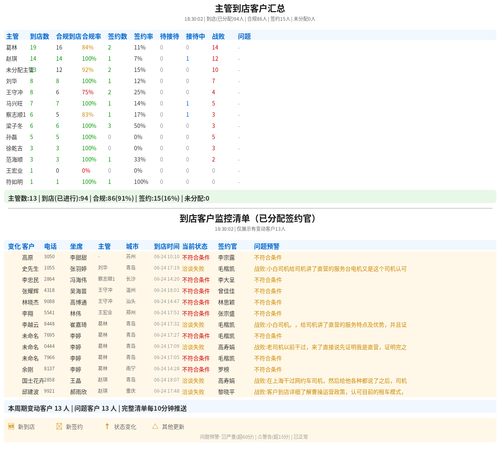This screenshot has width=500, height=459.
Task: Click the 25% signing rate cell
Action: pos(140,92)
